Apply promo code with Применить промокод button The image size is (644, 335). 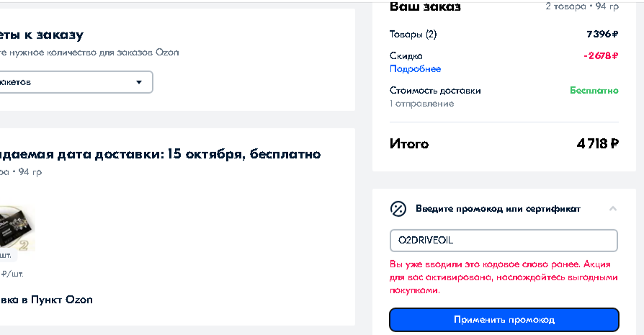click(504, 319)
